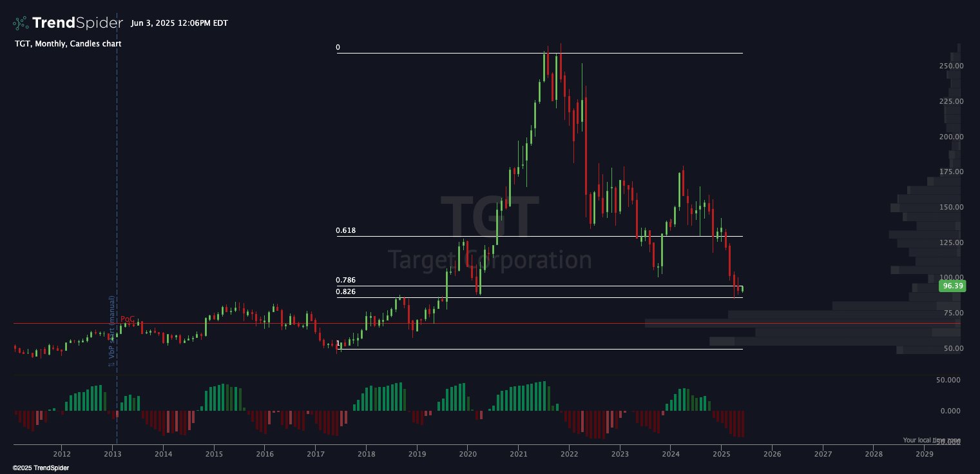980x474 pixels.
Task: Click the 125.00 price axis label
Action: pos(951,242)
